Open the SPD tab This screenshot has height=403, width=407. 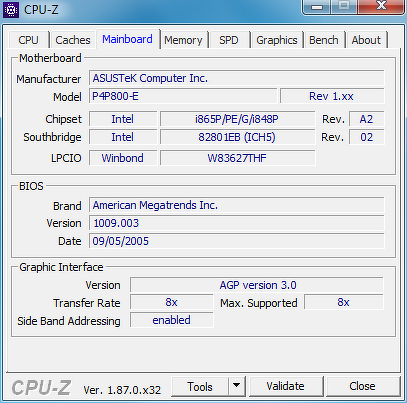point(229,40)
